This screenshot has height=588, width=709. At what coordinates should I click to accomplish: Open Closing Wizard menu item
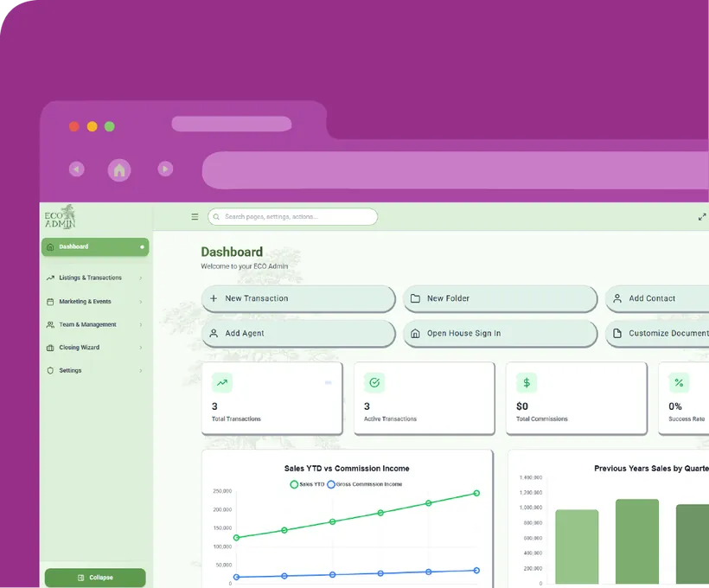tap(95, 348)
